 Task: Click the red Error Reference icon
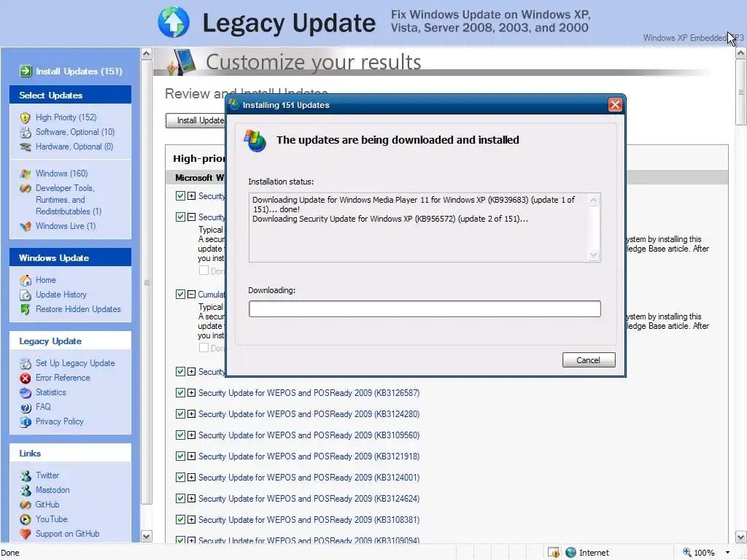point(26,378)
